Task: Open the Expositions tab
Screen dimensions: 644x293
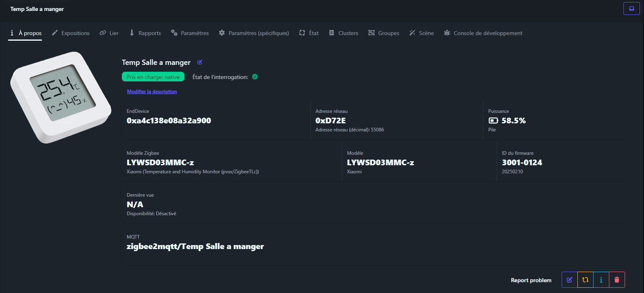Action: pos(71,33)
